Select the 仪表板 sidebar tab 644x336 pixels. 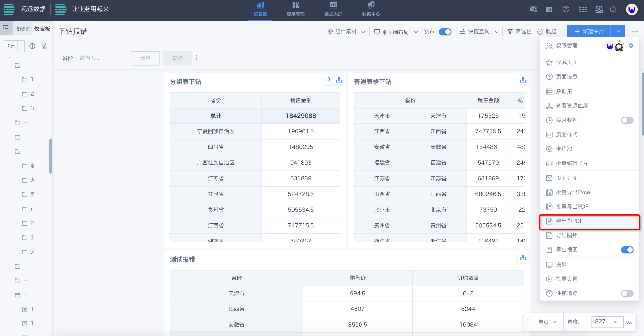coord(42,29)
